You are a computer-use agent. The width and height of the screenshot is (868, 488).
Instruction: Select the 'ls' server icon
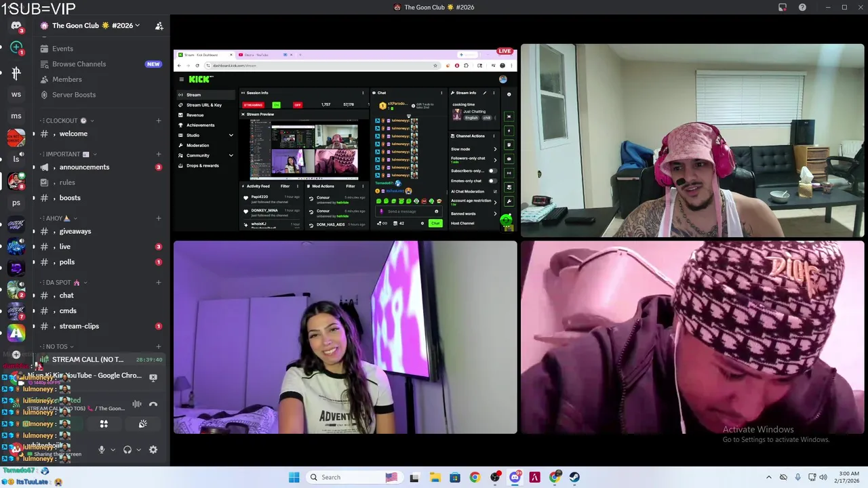(x=16, y=159)
